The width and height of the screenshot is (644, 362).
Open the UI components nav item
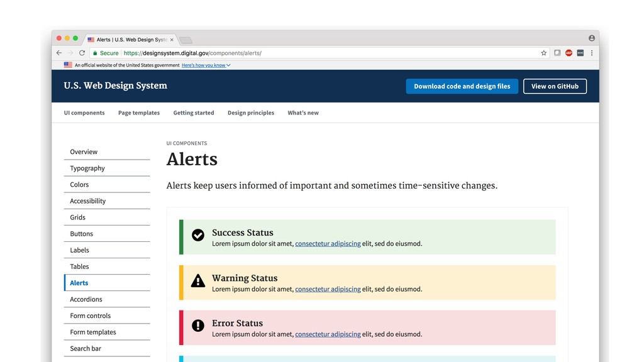84,113
